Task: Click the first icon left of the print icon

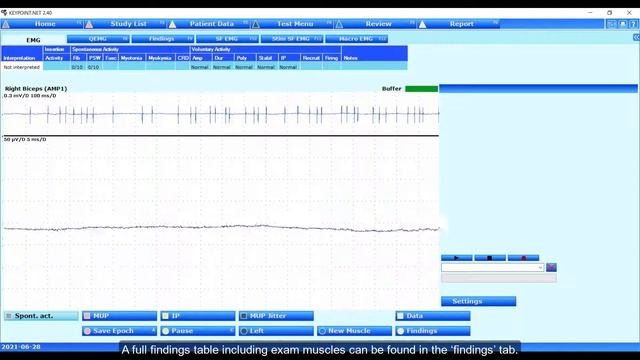Action: pyautogui.click(x=611, y=24)
